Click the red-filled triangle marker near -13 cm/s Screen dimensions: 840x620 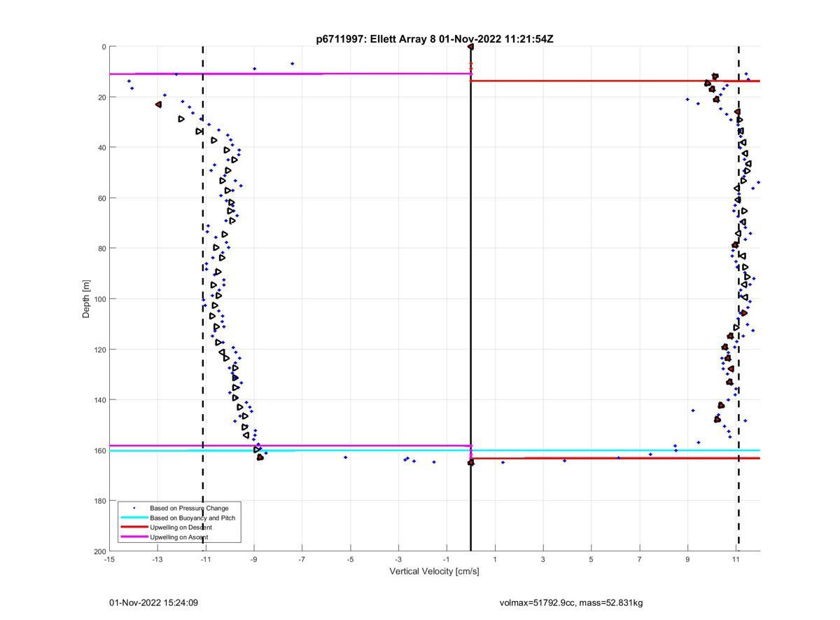tap(159, 104)
